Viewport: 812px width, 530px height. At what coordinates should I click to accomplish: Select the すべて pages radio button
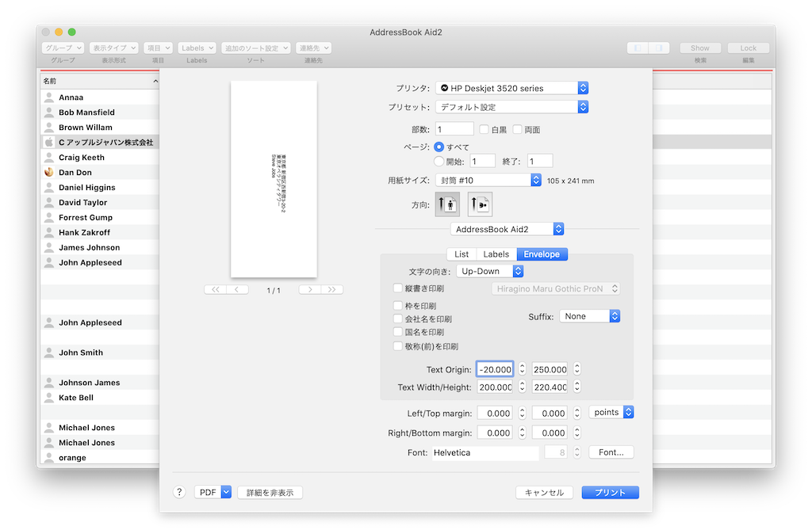[x=439, y=147]
